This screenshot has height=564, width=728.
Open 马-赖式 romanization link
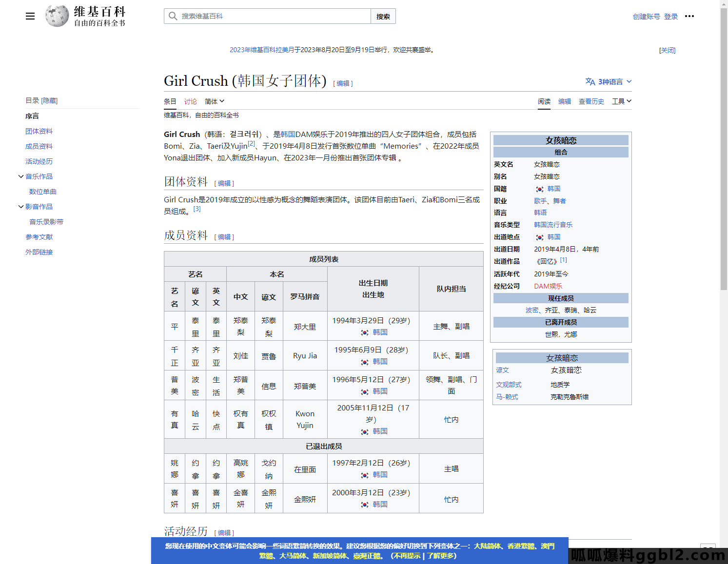coord(507,397)
